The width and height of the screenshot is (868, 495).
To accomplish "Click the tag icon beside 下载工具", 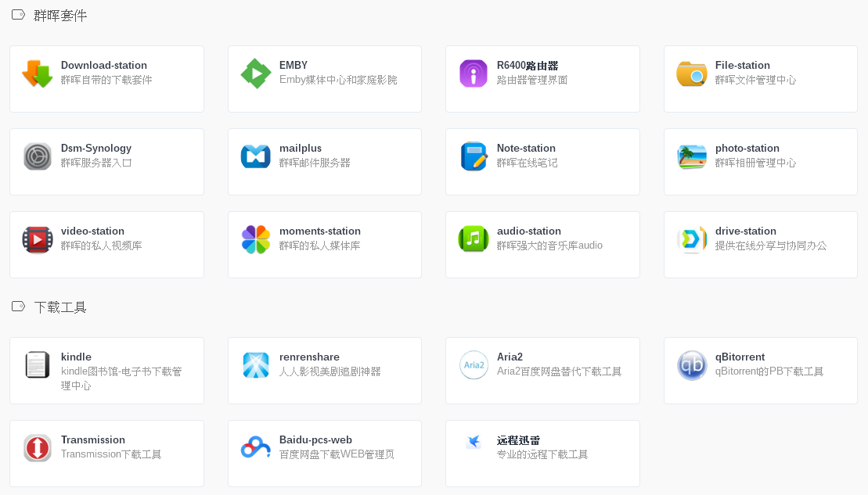I will tap(18, 307).
